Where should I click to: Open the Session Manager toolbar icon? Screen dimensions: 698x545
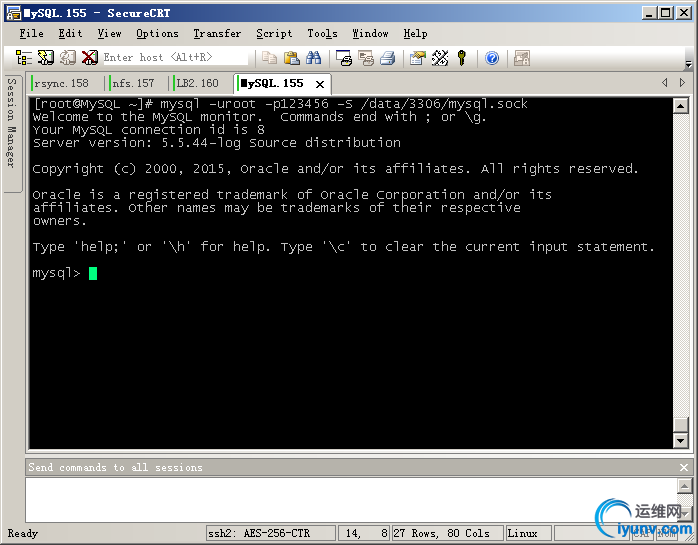[x=24, y=58]
